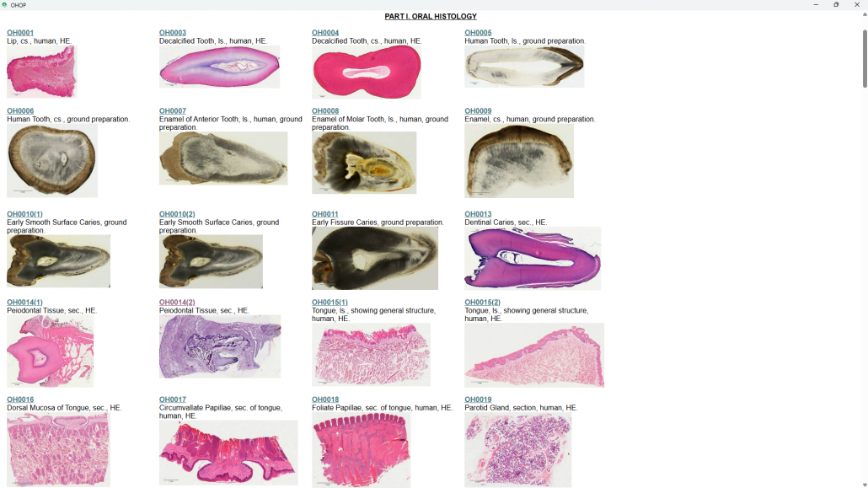This screenshot has height=488, width=868.
Task: Click the OH0013 Dentinal Caries thumbnail
Action: click(x=533, y=258)
